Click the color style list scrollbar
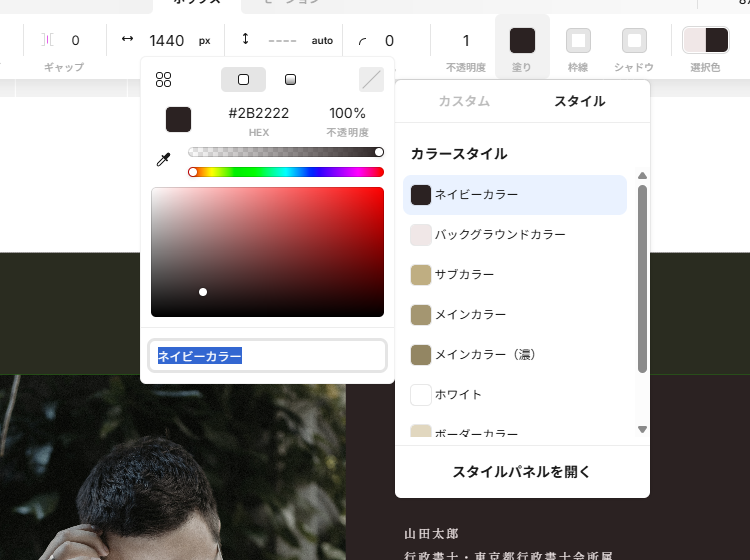750x560 pixels. point(642,280)
